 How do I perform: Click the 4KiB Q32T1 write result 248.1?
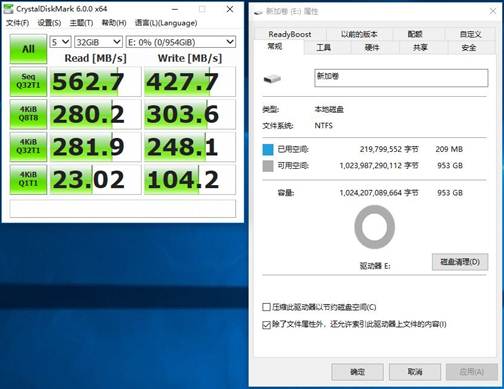tap(190, 147)
